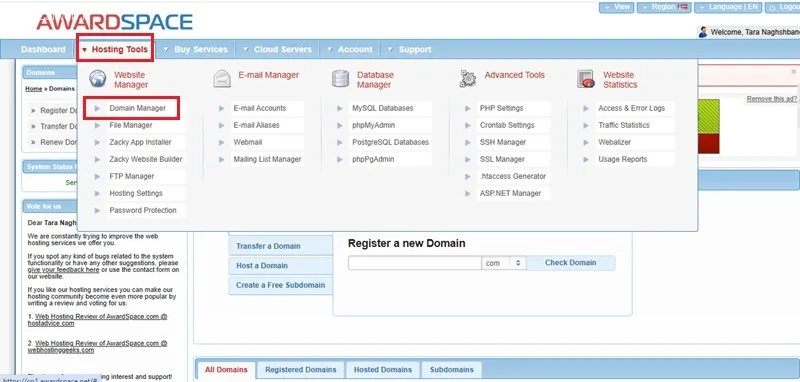Open phpMyAdmin
Image resolution: width=800 pixels, height=382 pixels.
[373, 125]
